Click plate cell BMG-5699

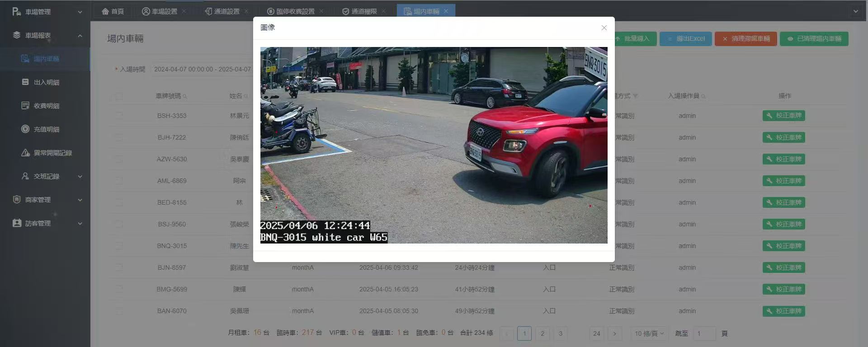point(172,289)
